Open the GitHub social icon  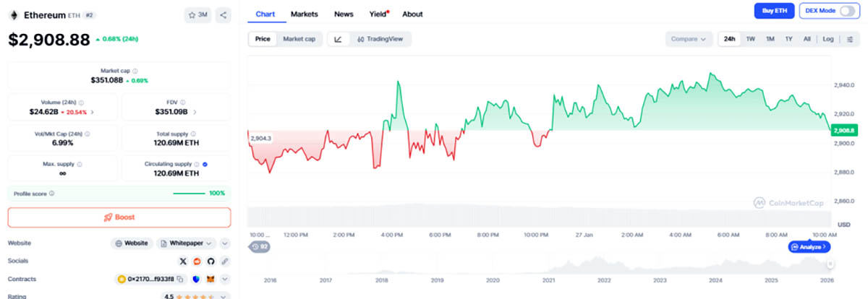(210, 261)
